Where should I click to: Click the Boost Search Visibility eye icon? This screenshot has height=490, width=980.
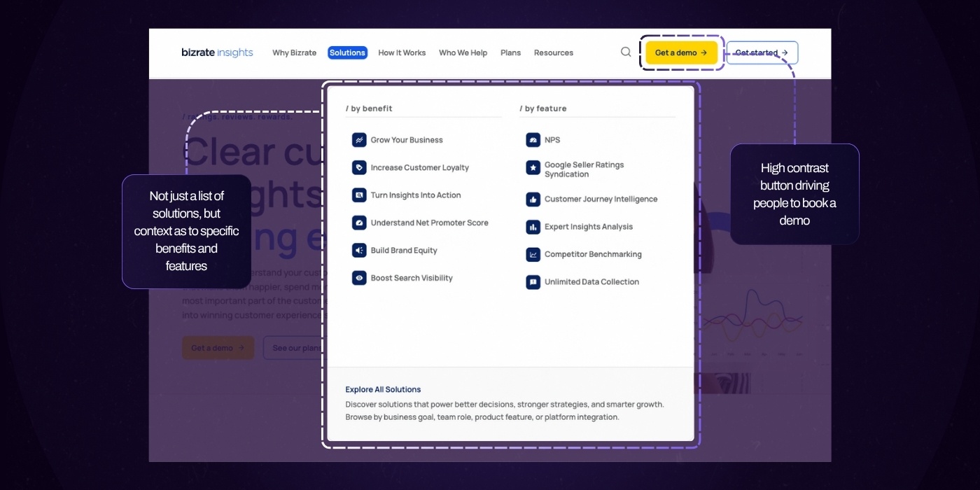[x=359, y=278]
